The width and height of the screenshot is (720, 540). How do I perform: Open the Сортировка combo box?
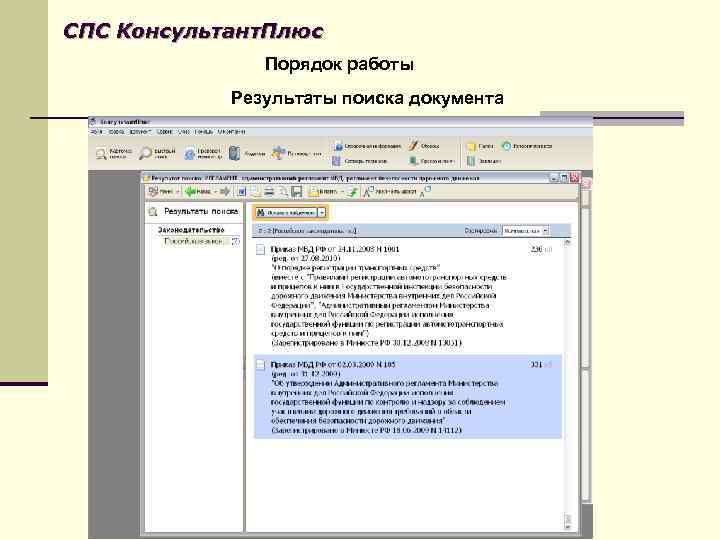pyautogui.click(x=525, y=231)
